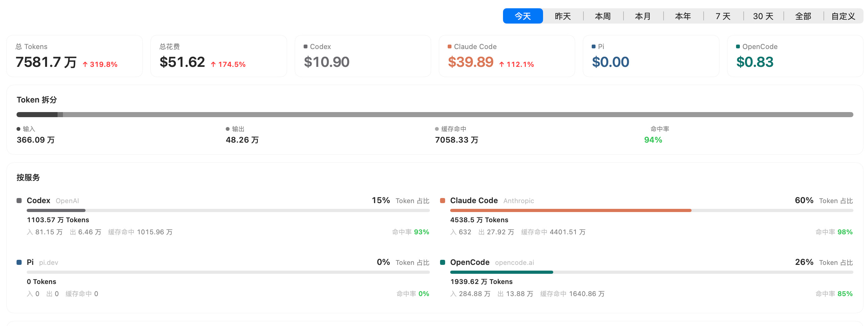Click the 缓存命中 1015.96 万 value
The image size is (868, 326).
click(140, 232)
